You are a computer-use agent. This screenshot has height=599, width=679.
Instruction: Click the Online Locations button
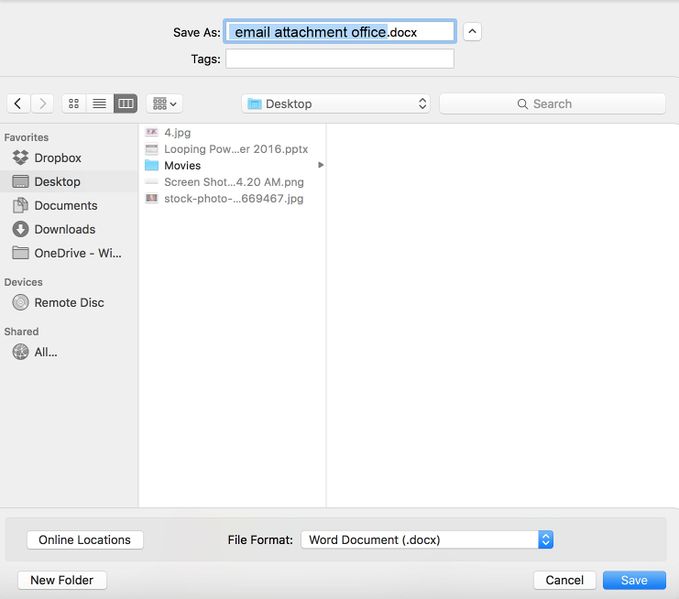coord(85,540)
